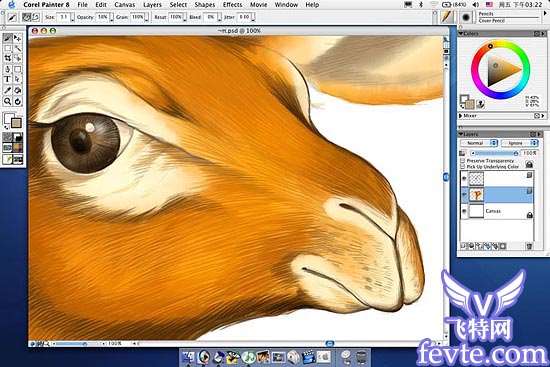Select the Brush tool in the toolbox
Viewport: 550px width, 367px height.
7,38
